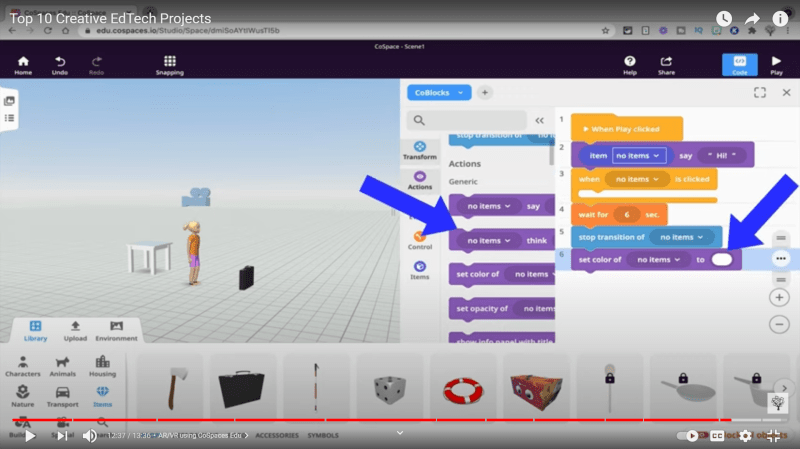This screenshot has height=449, width=800.
Task: Click the white color swatch in set color block
Action: point(722,260)
